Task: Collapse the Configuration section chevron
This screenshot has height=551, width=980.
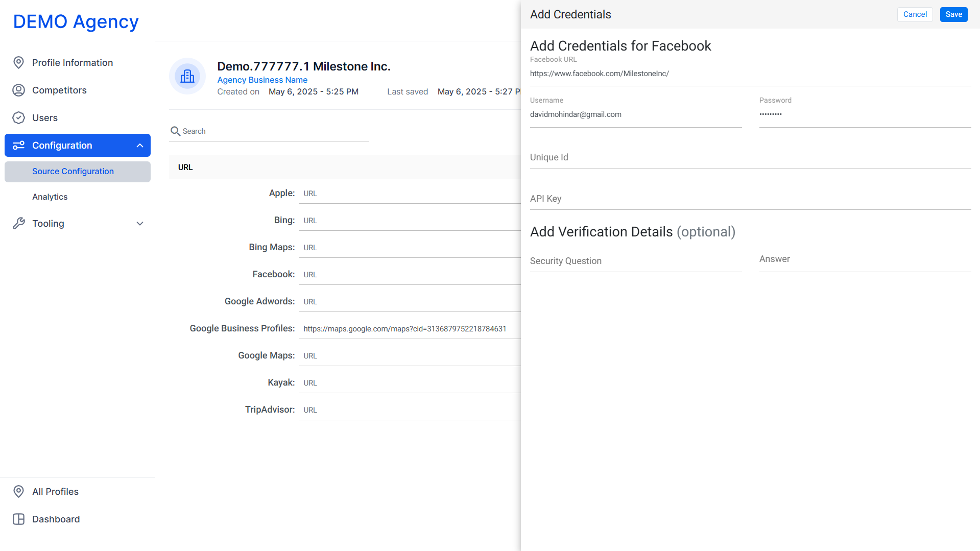Action: (x=140, y=146)
